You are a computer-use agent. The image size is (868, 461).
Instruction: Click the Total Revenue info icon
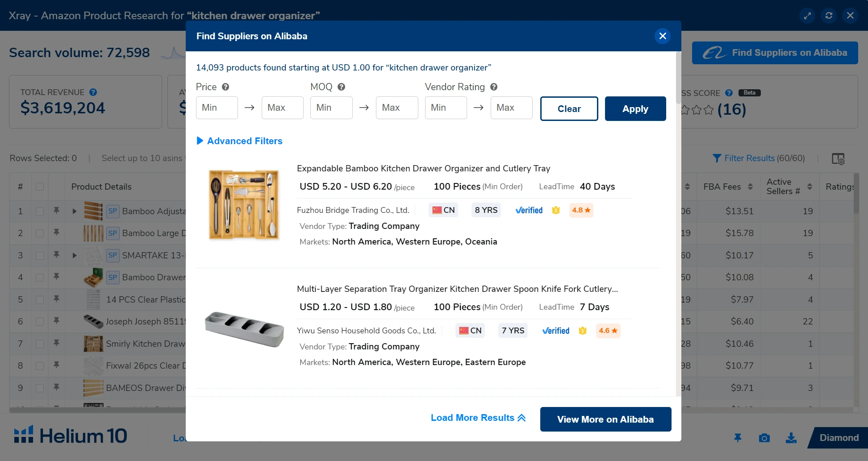click(x=93, y=92)
